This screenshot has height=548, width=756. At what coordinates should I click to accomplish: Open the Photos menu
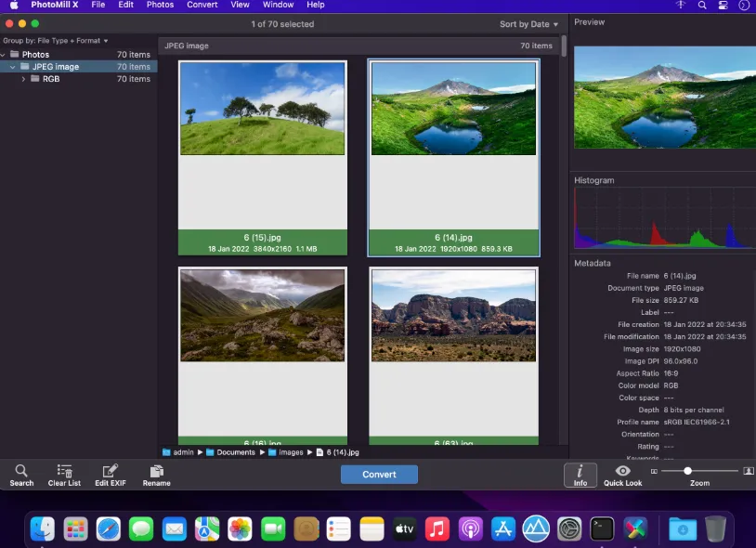(160, 5)
